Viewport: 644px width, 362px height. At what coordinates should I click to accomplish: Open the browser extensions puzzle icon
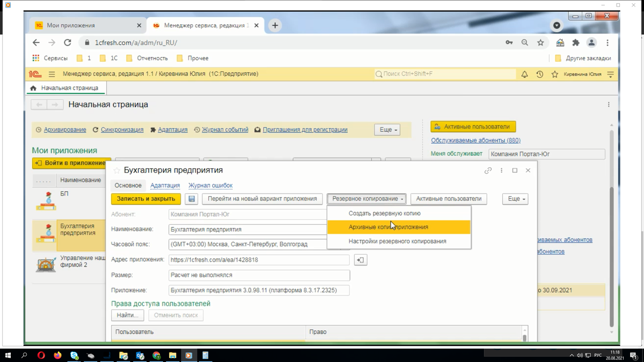coord(576,42)
